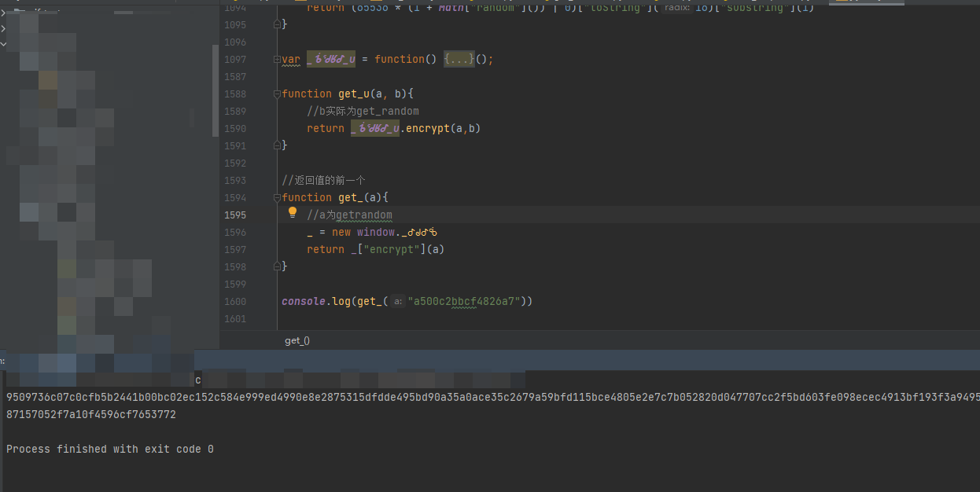This screenshot has height=492, width=980.
Task: Click the fold end marker at line 1095
Action: [277, 24]
